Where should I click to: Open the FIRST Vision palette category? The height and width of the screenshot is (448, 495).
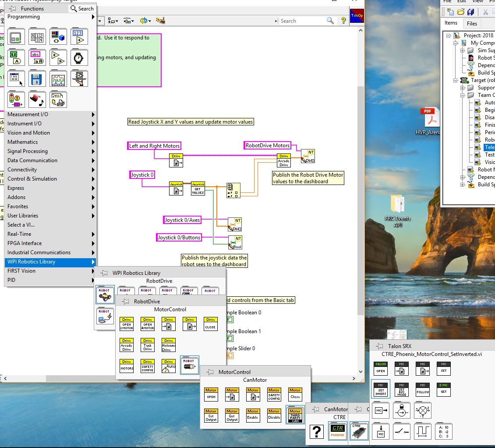(x=50, y=271)
